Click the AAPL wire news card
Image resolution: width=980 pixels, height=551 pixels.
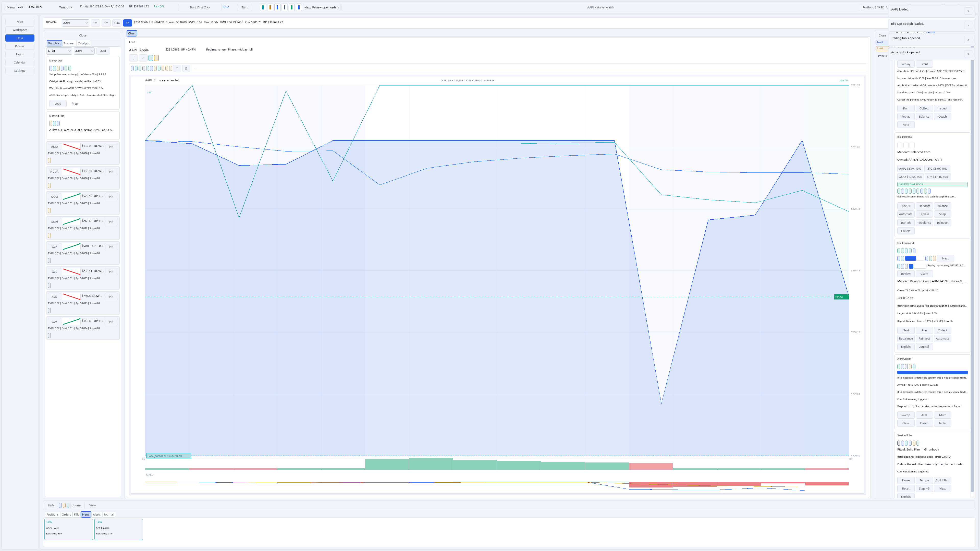(68, 529)
